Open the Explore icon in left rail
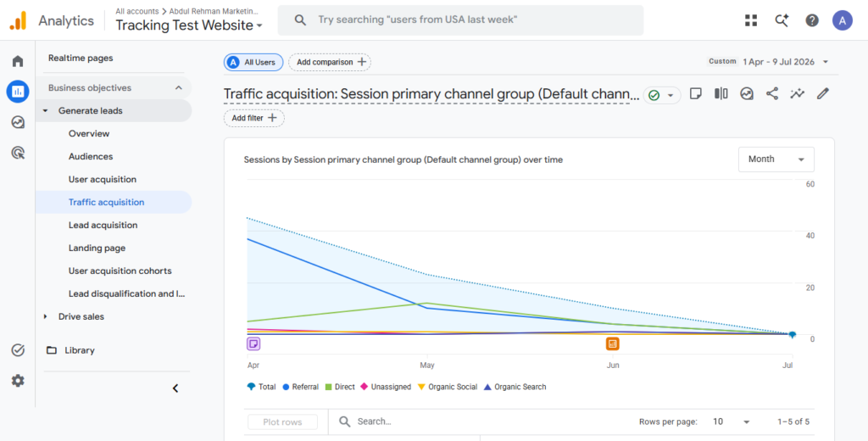Image resolution: width=868 pixels, height=441 pixels. [18, 122]
